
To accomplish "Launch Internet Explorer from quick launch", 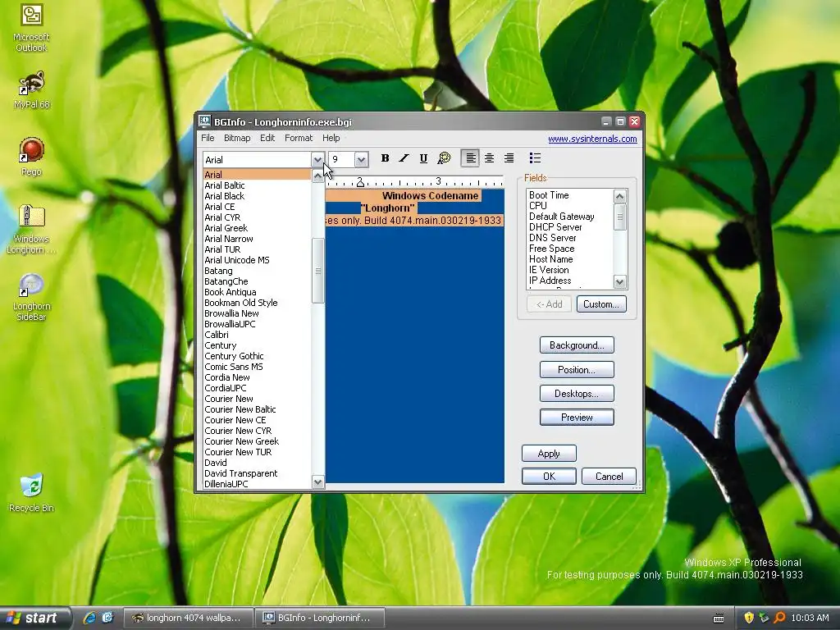I will click(89, 618).
